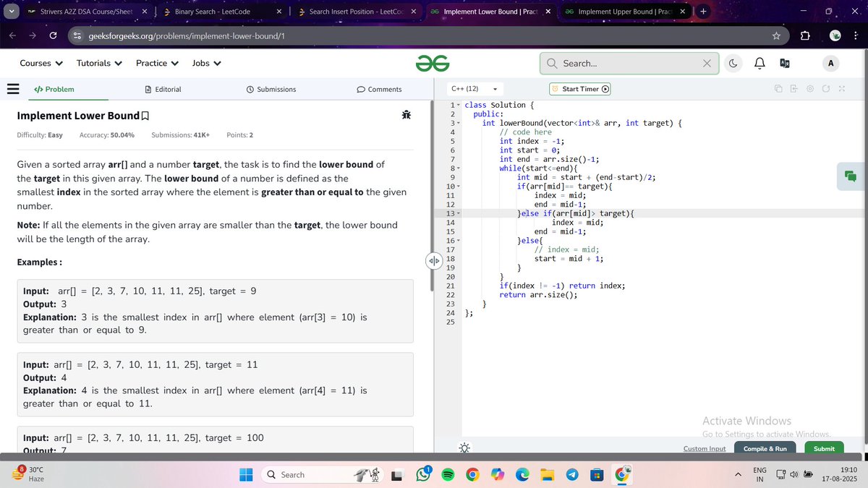This screenshot has height=488, width=868.
Task: Open Microsoft Edge from the taskbar
Action: (522, 475)
